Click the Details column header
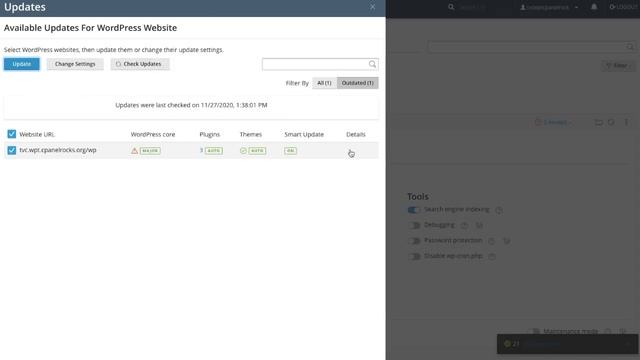This screenshot has height=360, width=640. (x=356, y=134)
